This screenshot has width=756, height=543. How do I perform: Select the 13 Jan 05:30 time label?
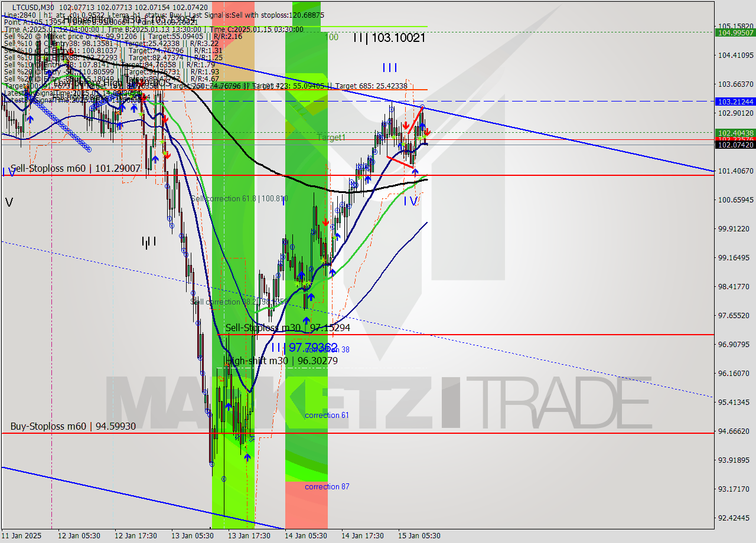[193, 536]
